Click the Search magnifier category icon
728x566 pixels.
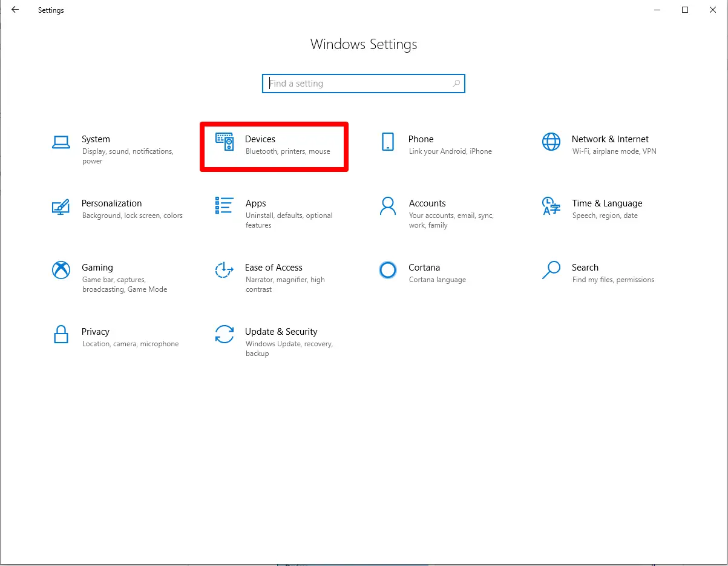(x=551, y=270)
